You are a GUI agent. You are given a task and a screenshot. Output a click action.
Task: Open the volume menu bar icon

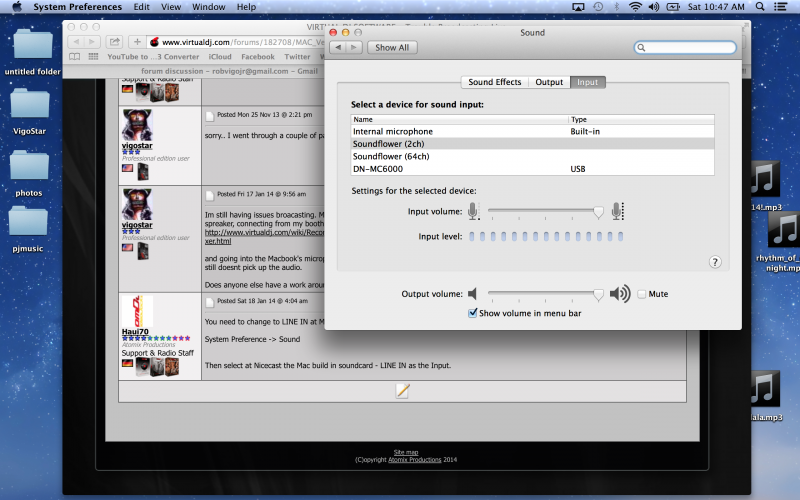[x=654, y=7]
